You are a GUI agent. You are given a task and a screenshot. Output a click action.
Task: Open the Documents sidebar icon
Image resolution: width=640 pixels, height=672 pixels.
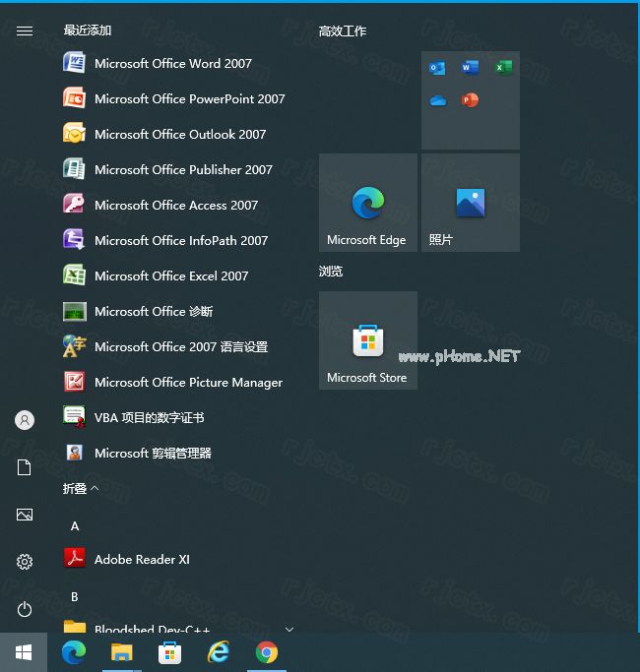[x=25, y=467]
